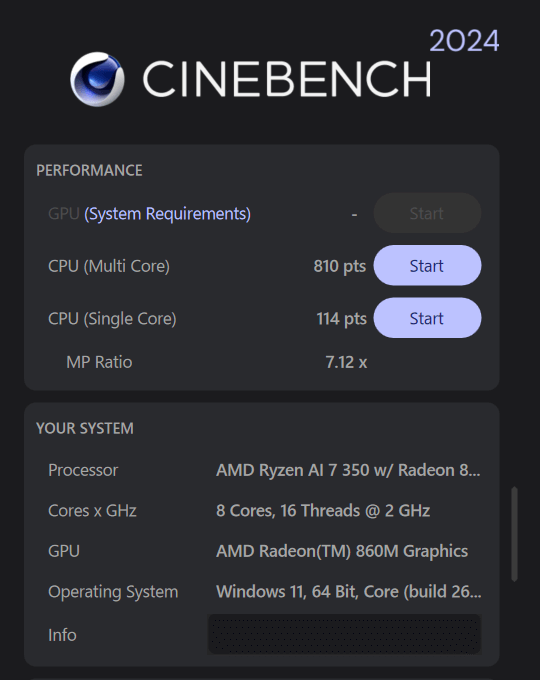This screenshot has height=680, width=540.
Task: Click the 810 pts multi core score
Action: (x=340, y=266)
